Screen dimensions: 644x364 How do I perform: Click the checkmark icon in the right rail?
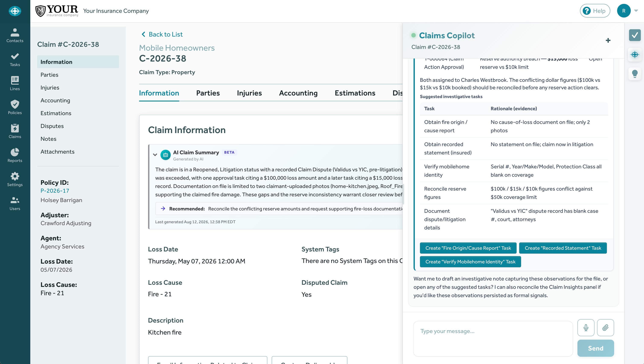coord(634,35)
